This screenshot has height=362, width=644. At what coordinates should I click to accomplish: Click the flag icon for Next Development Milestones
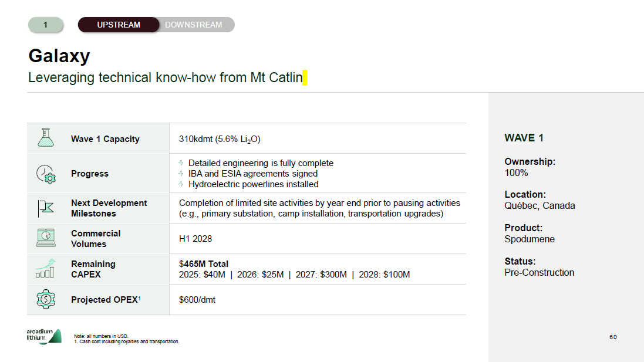(x=45, y=208)
